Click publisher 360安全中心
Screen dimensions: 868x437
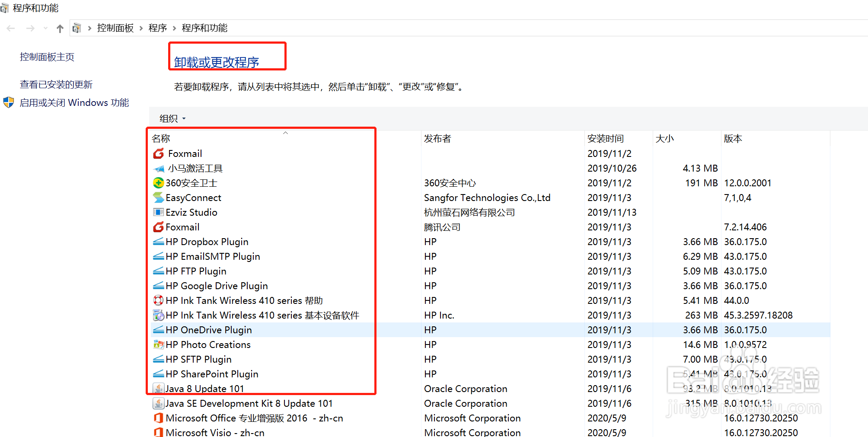tap(450, 183)
